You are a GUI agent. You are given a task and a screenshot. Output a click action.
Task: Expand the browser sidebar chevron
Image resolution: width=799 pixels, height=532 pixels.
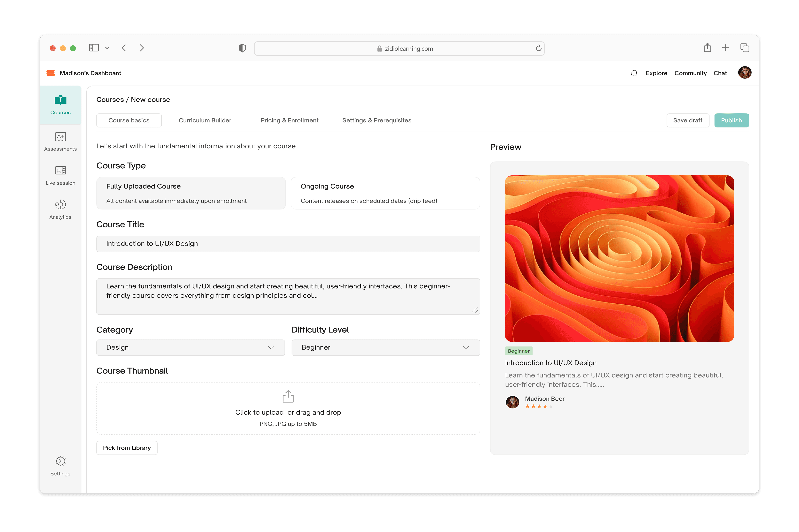(x=107, y=48)
